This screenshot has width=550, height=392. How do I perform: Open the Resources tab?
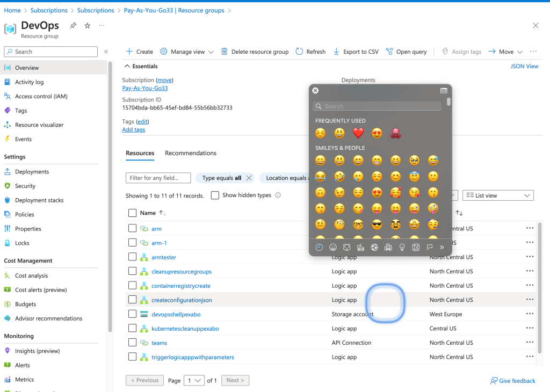tap(140, 153)
